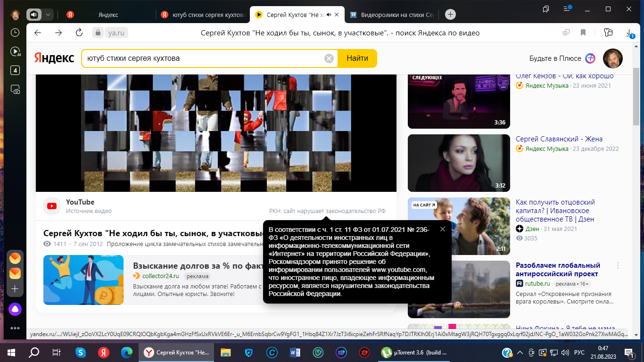Viewport: 644px width, 362px height.
Task: Click the ya.ru address in address bar
Action: point(116,33)
